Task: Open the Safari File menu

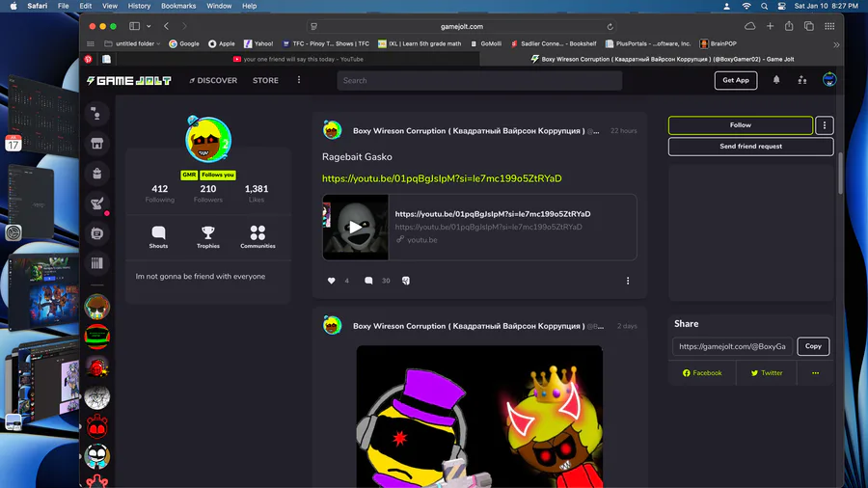Action: pos(64,6)
